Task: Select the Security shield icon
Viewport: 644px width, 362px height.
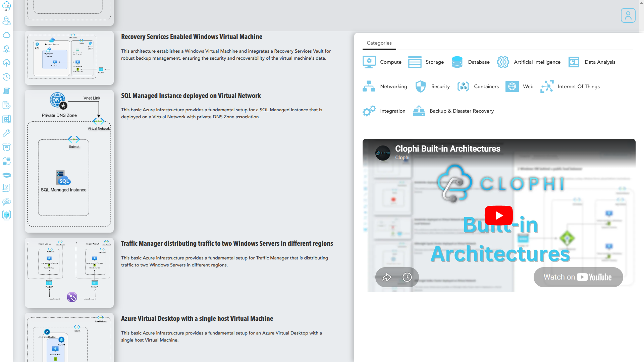Action: (420, 86)
